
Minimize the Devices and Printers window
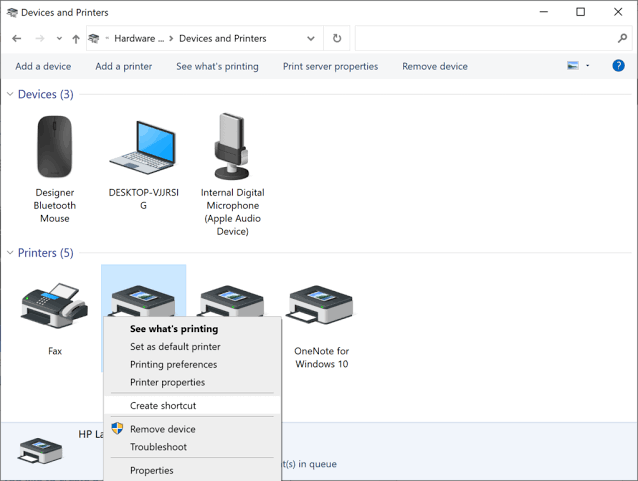(x=544, y=12)
